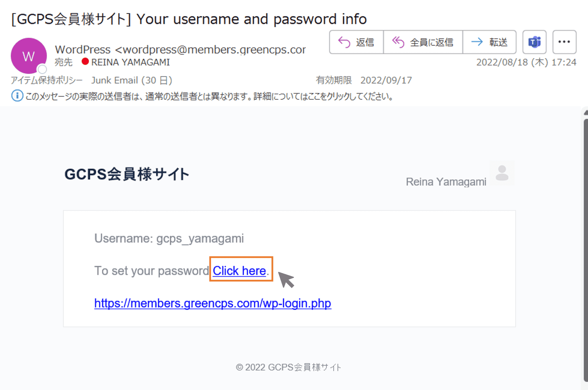Share this email using the Teams icon

click(x=535, y=42)
